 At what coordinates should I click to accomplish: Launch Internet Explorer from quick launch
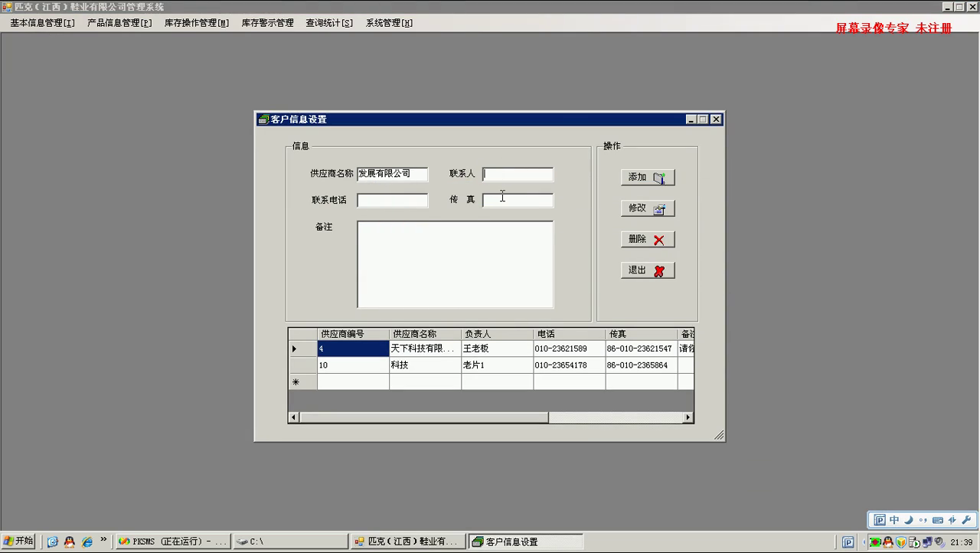pos(87,542)
